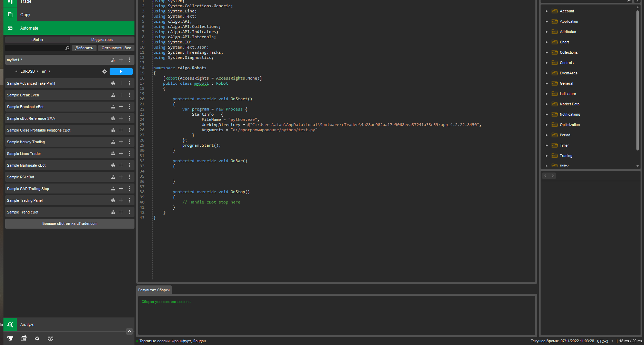The image size is (644, 345).
Task: Click the Copy sidebar icon
Action: (x=10, y=15)
